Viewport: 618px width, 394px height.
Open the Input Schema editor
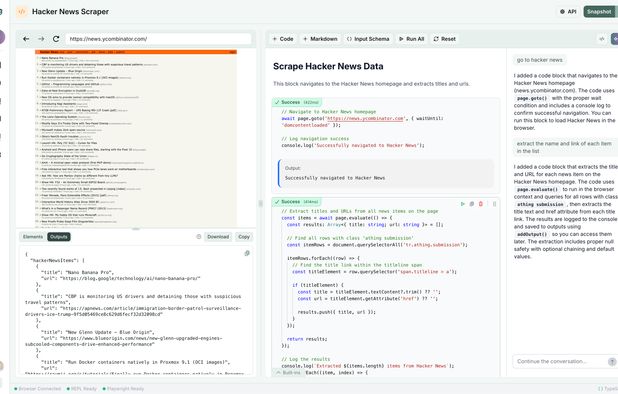(368, 39)
